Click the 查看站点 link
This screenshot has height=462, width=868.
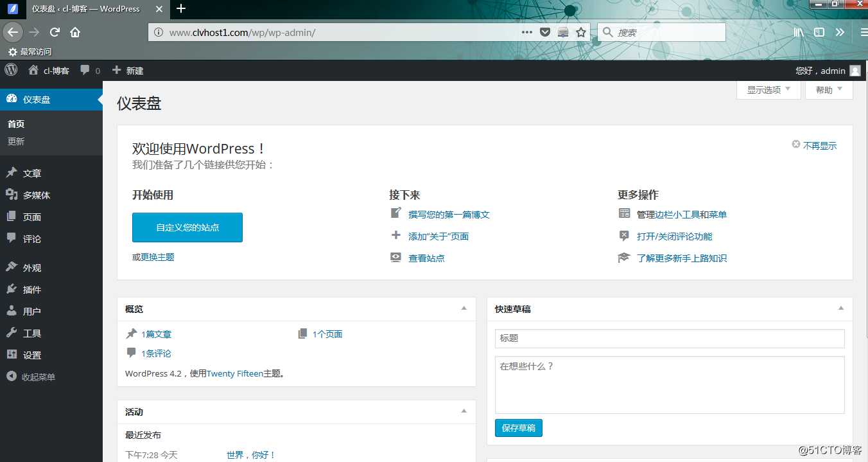pos(426,258)
